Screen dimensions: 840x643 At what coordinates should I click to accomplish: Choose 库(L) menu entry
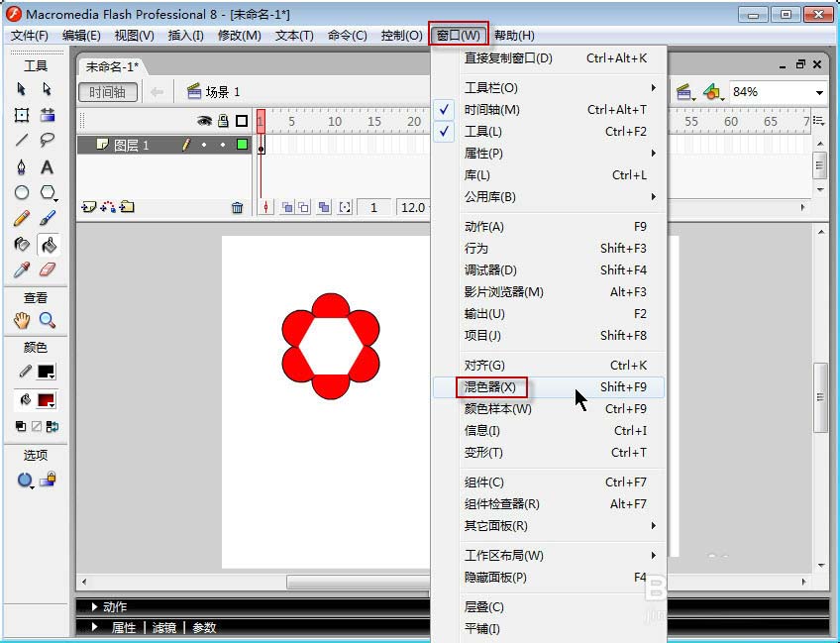tap(549, 175)
